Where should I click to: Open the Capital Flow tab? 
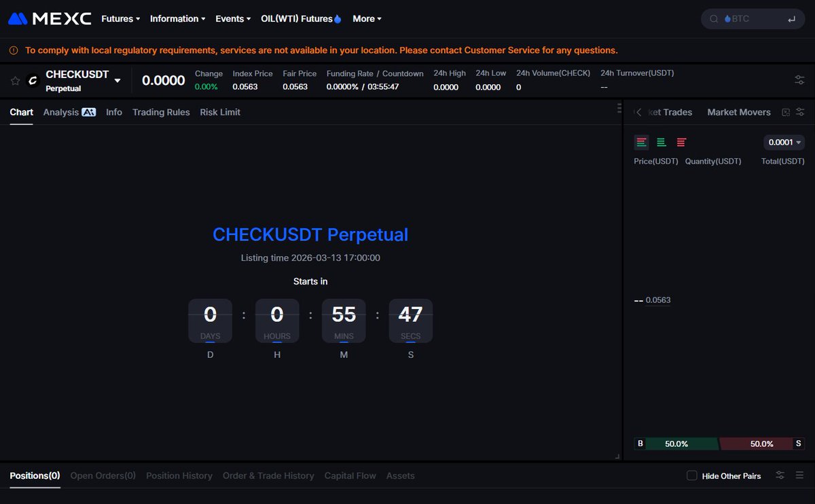(350, 475)
